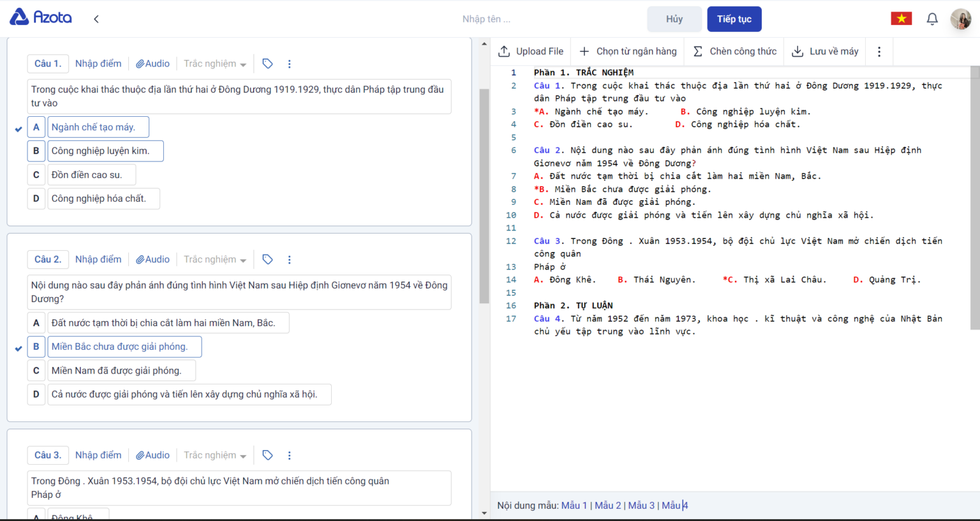Add Audio to Câu 1

(153, 64)
